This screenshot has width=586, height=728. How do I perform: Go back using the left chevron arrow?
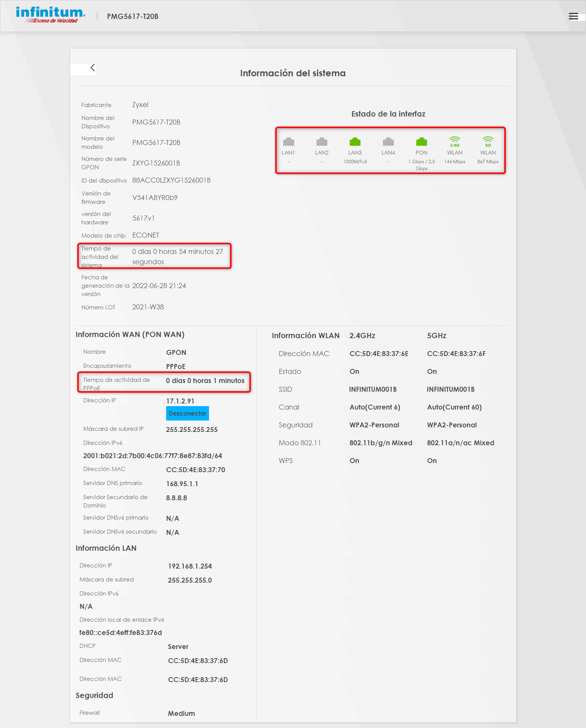point(92,68)
